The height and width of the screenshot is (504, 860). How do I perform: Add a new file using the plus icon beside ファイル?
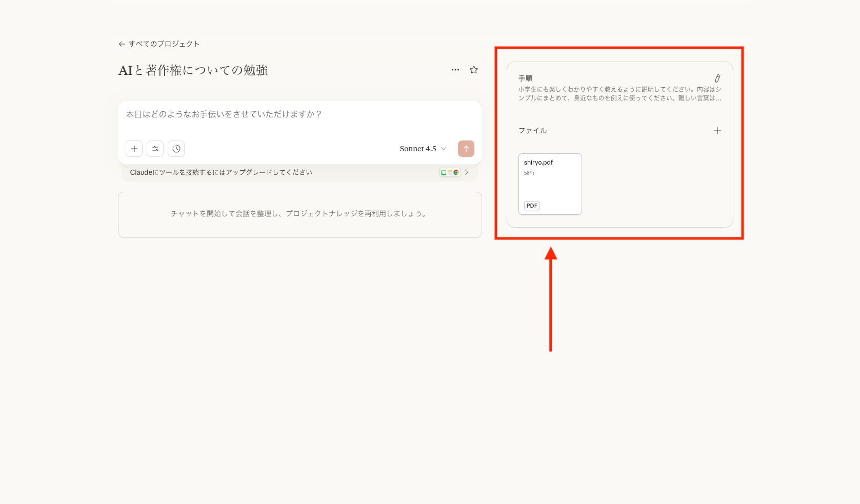coord(717,131)
